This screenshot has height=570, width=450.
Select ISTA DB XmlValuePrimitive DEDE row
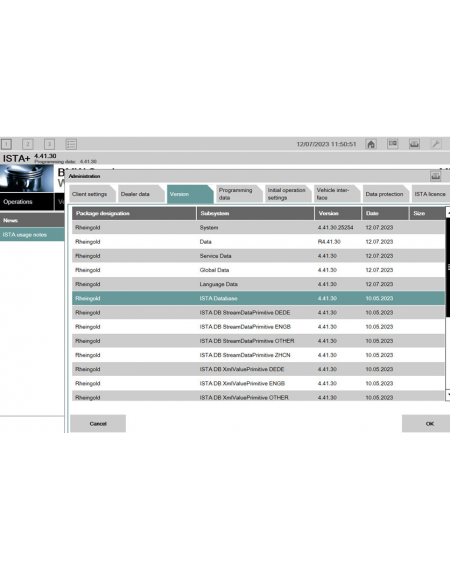pyautogui.click(x=258, y=369)
